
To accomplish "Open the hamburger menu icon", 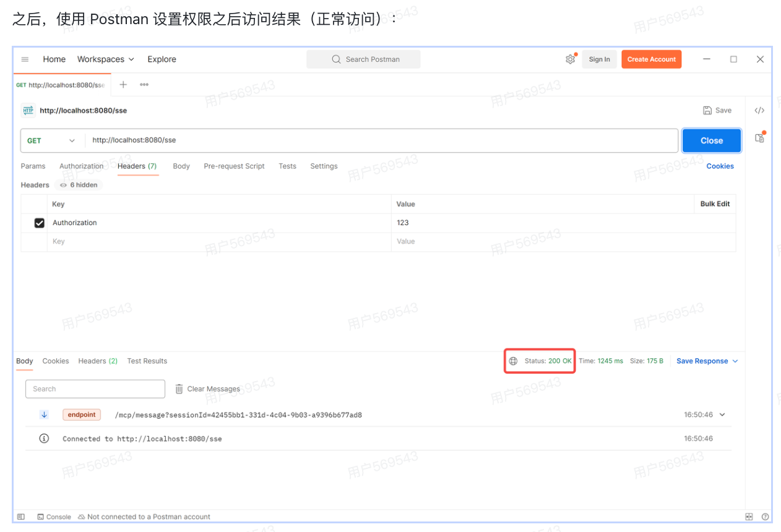I will [25, 59].
